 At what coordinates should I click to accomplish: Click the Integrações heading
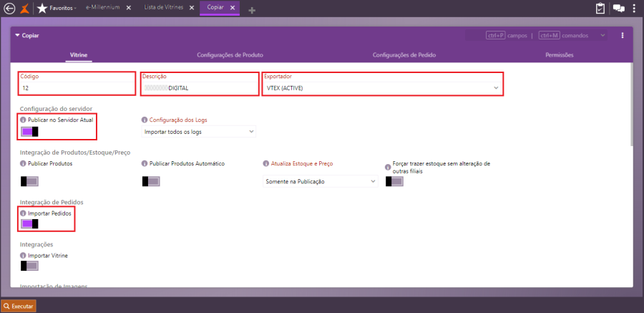click(36, 245)
